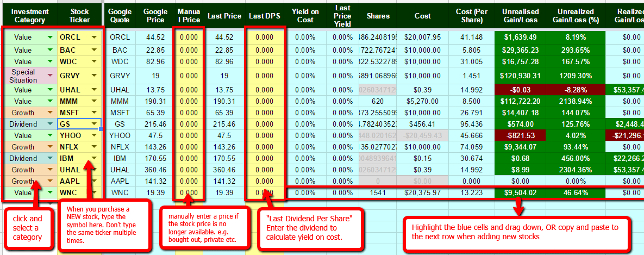Open the NFLX stock ticker dropdown arrow
The width and height of the screenshot is (644, 255).
click(95, 147)
